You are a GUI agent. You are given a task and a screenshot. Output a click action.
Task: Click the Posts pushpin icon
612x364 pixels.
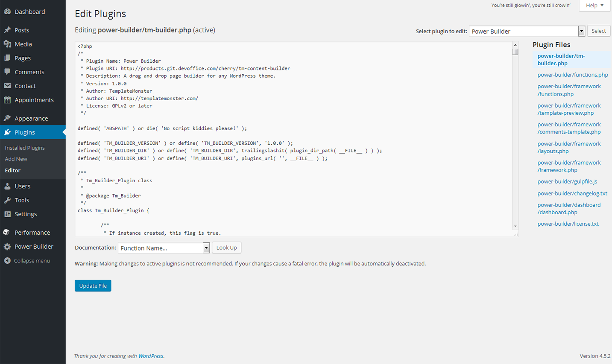click(7, 30)
